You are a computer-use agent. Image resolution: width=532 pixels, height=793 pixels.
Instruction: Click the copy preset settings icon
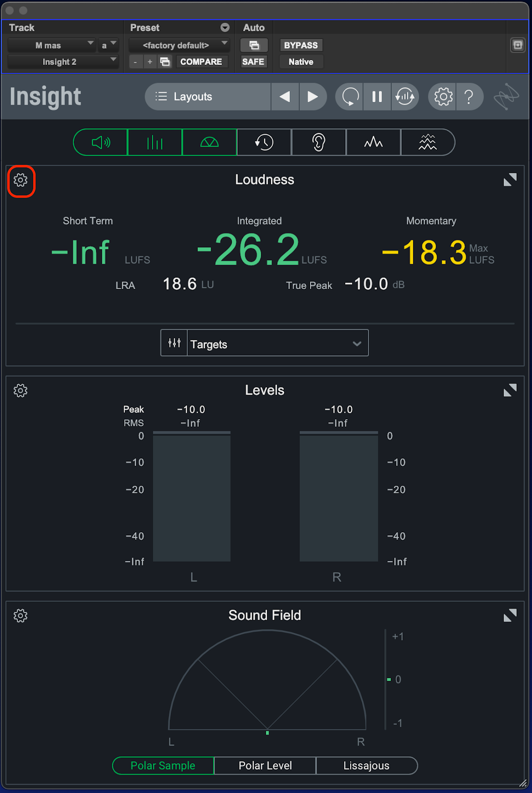(x=165, y=62)
